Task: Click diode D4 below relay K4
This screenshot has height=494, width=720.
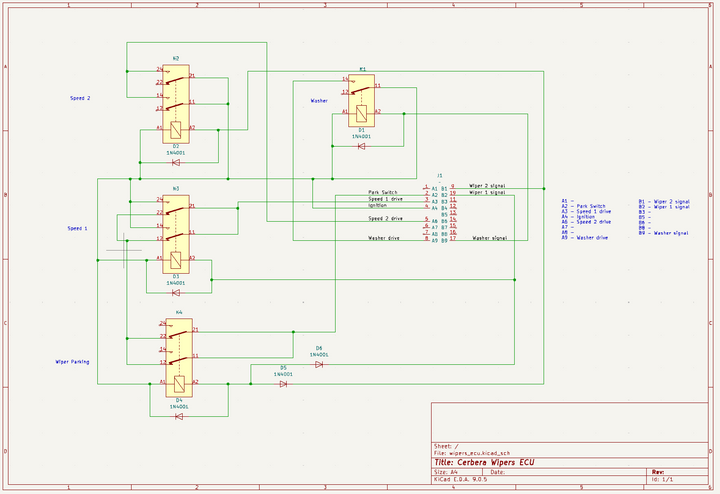Action: (178, 416)
